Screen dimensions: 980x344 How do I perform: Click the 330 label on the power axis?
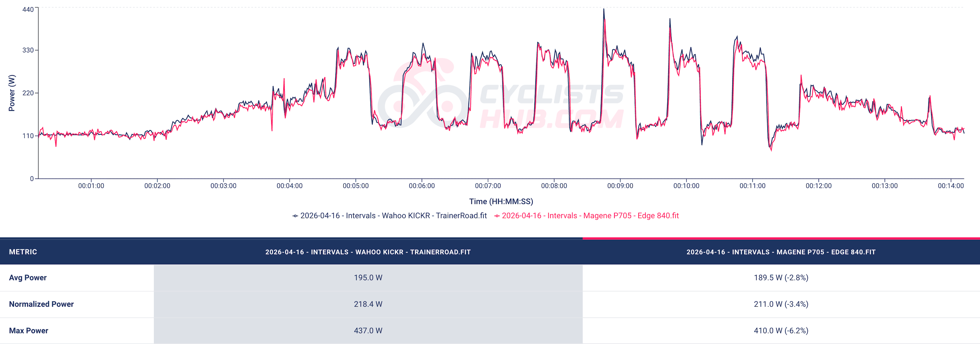coord(28,50)
